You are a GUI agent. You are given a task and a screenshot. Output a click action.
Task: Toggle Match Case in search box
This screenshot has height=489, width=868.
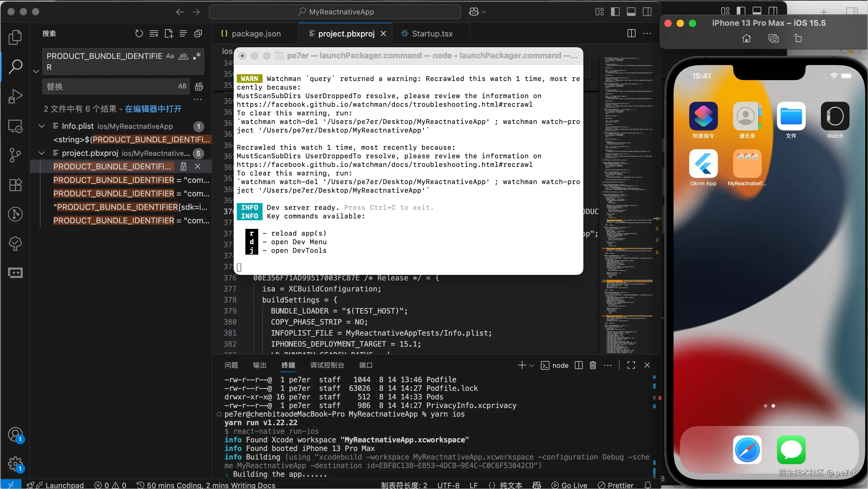pos(170,56)
